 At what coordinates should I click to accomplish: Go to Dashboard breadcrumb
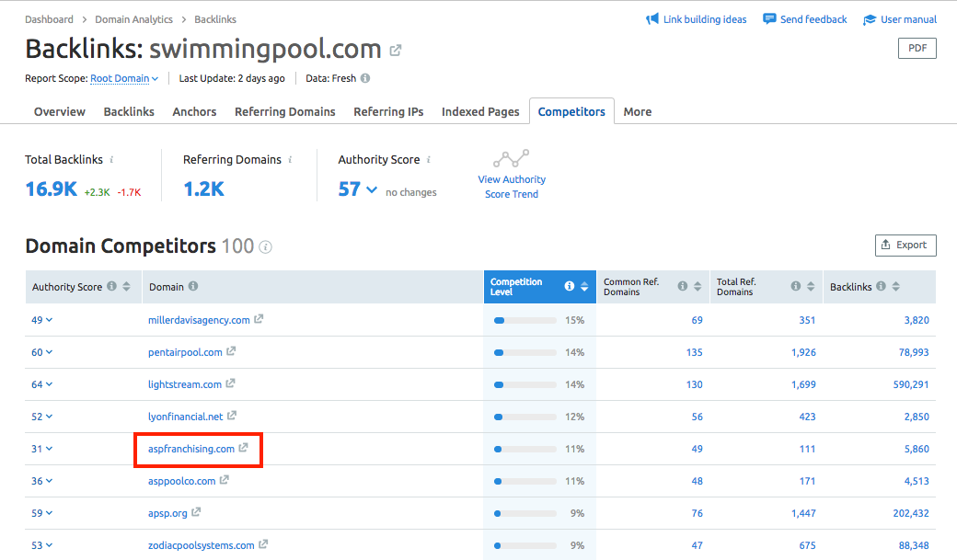tap(49, 19)
